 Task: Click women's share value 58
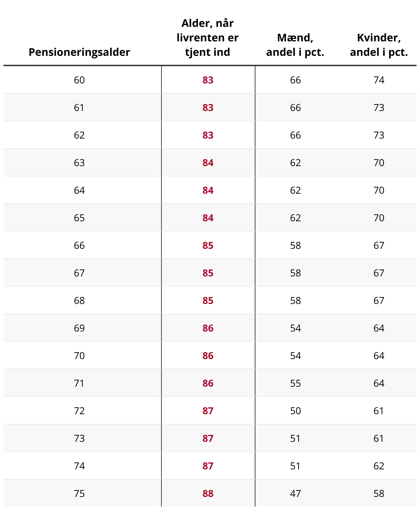coord(379,493)
